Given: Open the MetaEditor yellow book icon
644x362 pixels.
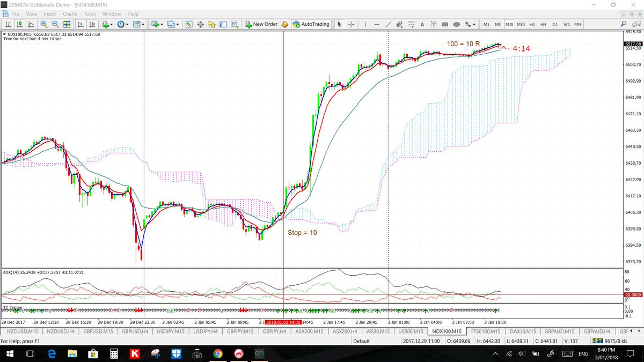Looking at the screenshot, I should [x=284, y=24].
